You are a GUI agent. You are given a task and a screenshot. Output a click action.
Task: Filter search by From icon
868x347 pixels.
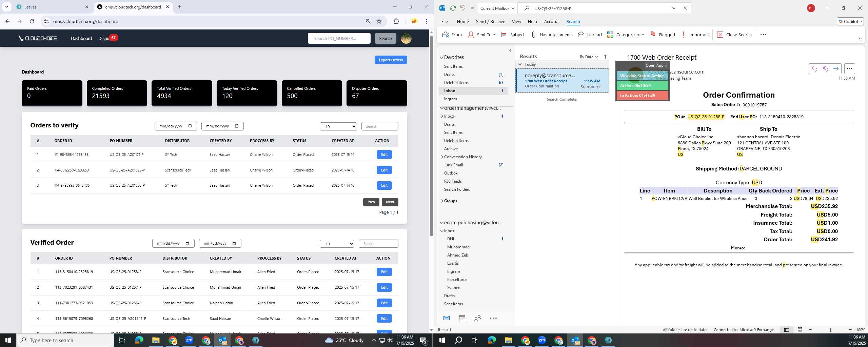(x=452, y=35)
